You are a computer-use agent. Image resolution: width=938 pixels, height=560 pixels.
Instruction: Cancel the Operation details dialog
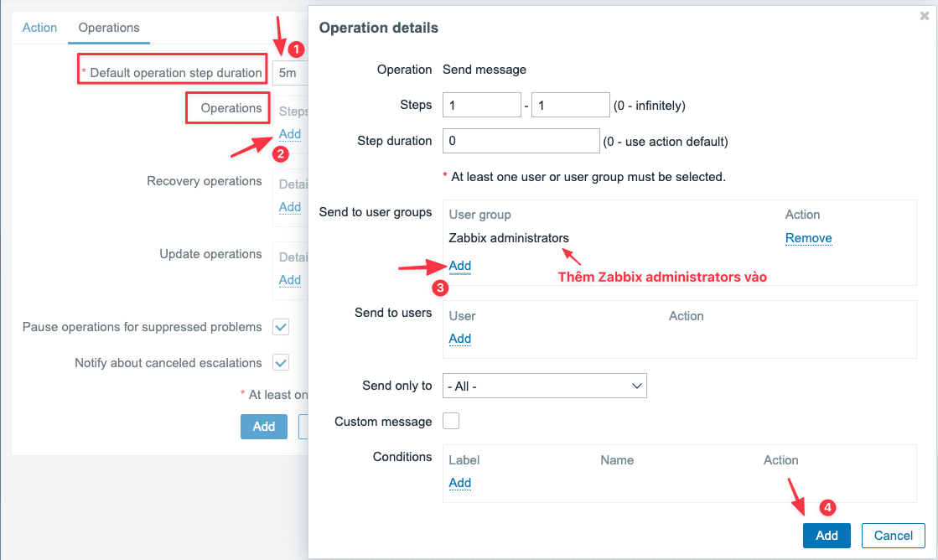click(x=893, y=535)
